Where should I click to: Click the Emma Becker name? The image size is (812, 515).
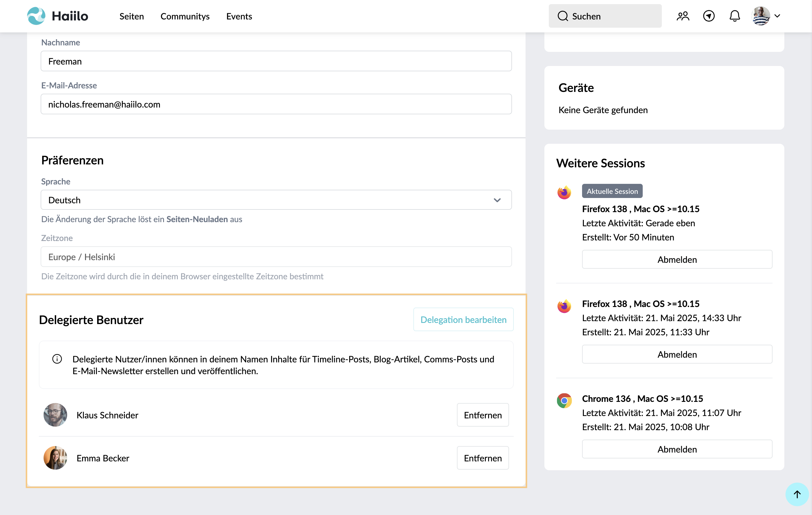(x=103, y=458)
